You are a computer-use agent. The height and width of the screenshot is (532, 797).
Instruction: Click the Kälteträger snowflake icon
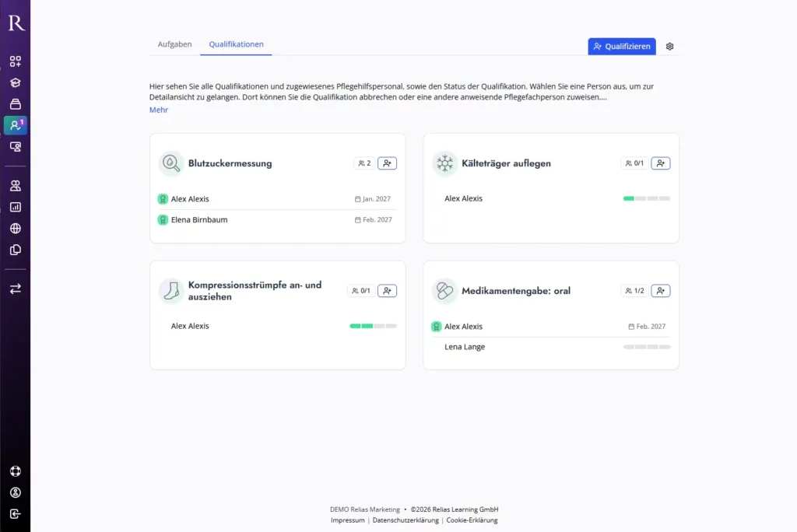444,163
